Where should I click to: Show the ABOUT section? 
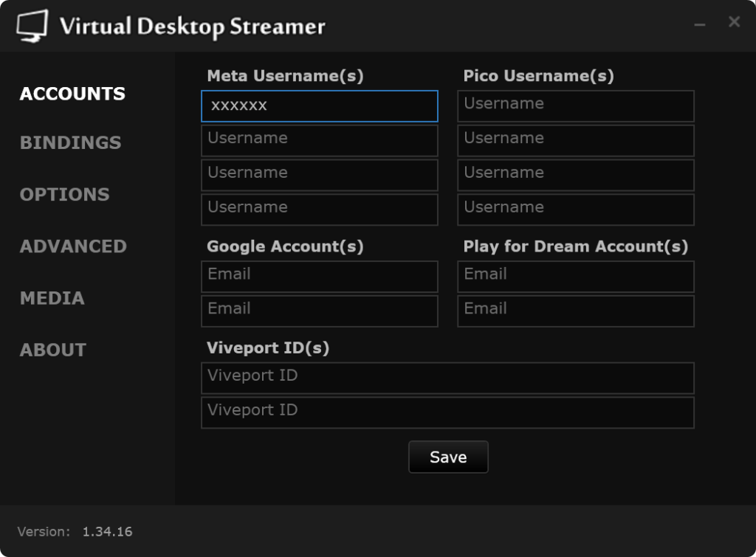pyautogui.click(x=52, y=350)
